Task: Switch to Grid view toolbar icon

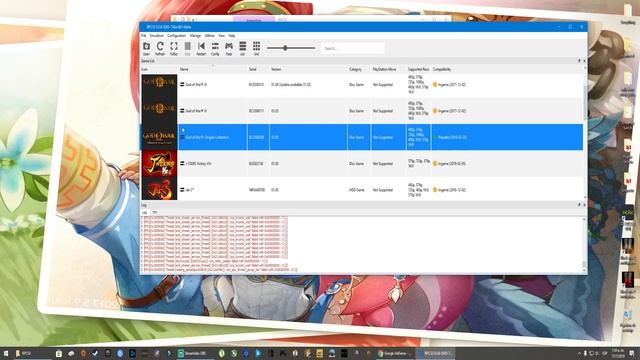Action: point(256,48)
